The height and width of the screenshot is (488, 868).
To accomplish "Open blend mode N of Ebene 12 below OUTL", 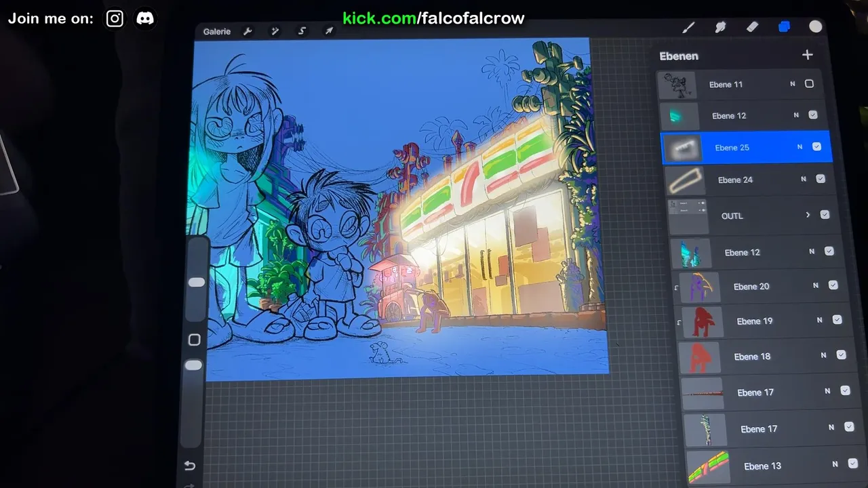I will 812,251.
